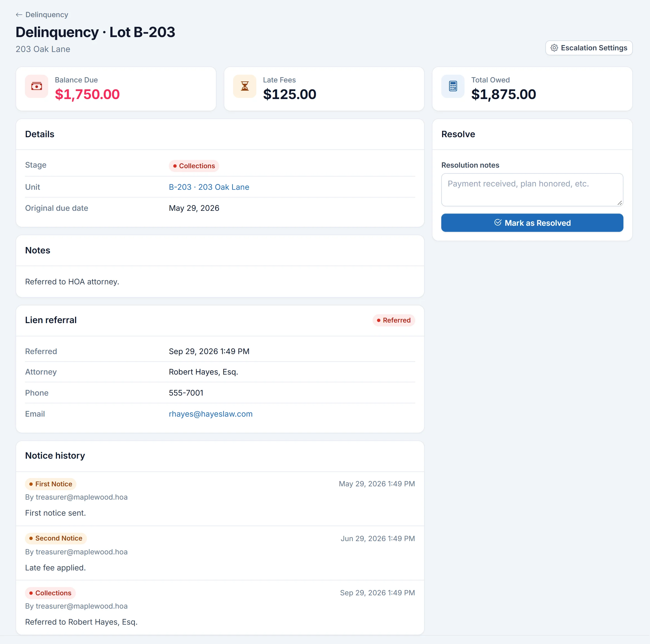Click the phone number 555-7001
This screenshot has width=650, height=644.
tap(186, 393)
